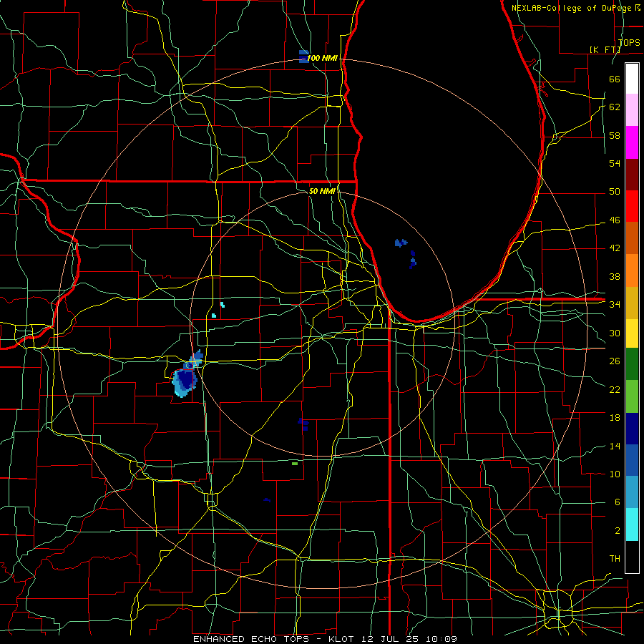The image size is (644, 644).
Task: Click the cyan swatch in the tops scale
Action: pyautogui.click(x=632, y=525)
